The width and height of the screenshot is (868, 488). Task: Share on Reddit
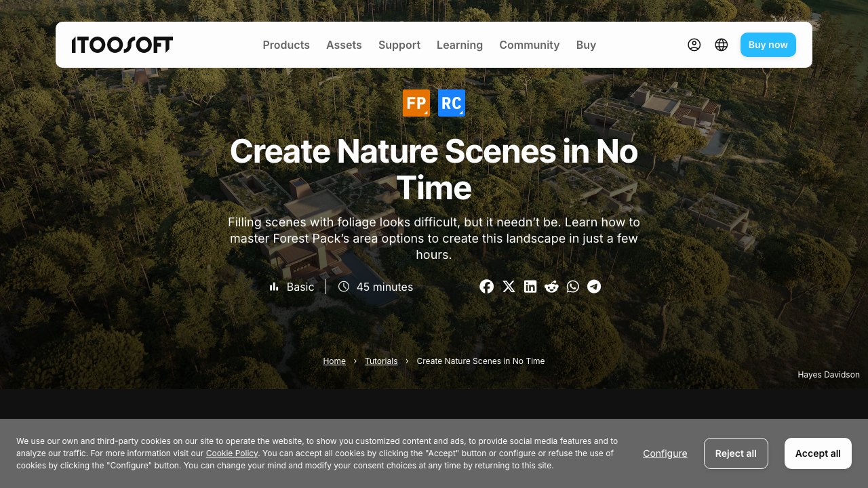pyautogui.click(x=551, y=287)
